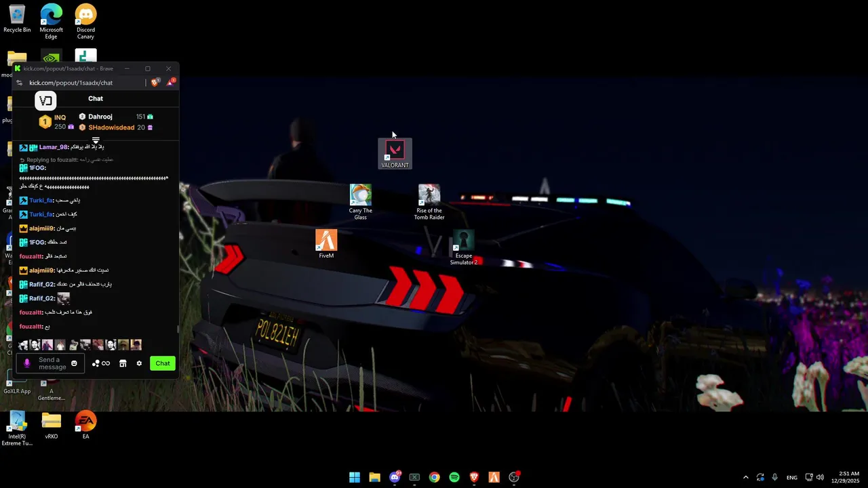868x488 pixels.
Task: Click the purple chat identity icon
Action: click(x=27, y=363)
